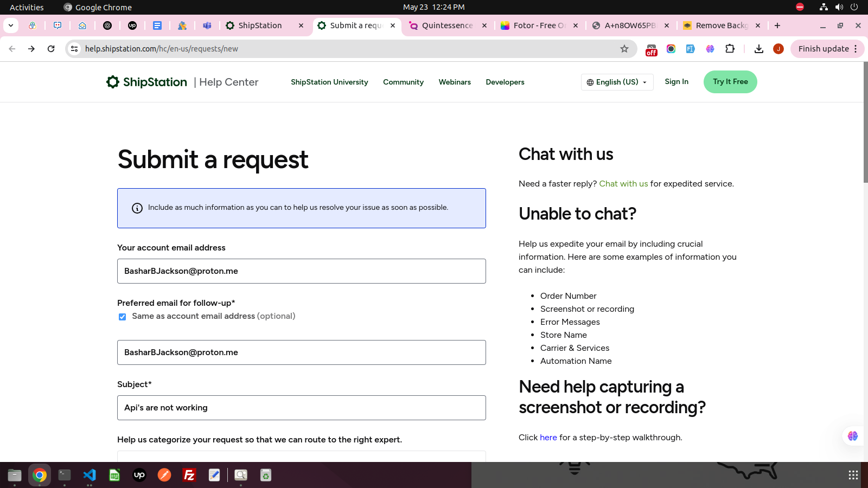Open the Microsoft Teams pinned tab
868x488 pixels.
pyautogui.click(x=207, y=25)
